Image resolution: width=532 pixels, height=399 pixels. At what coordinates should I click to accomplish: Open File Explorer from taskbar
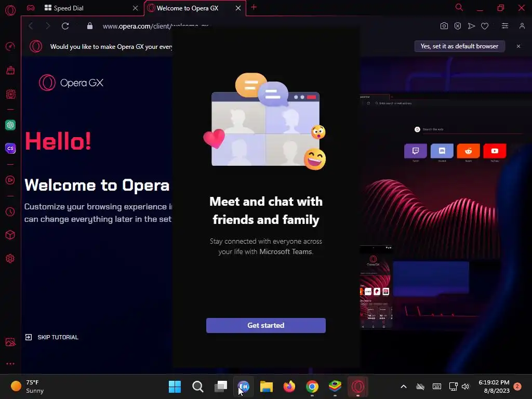pyautogui.click(x=267, y=387)
